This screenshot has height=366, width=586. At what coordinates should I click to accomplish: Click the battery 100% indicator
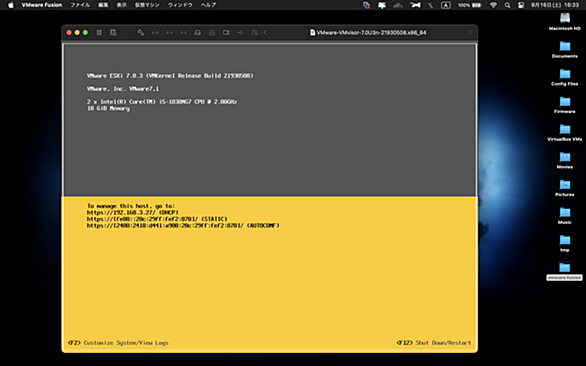point(470,5)
